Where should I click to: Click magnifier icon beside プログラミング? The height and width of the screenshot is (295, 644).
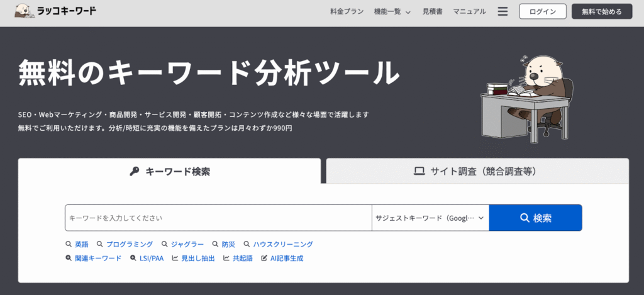[x=99, y=244]
